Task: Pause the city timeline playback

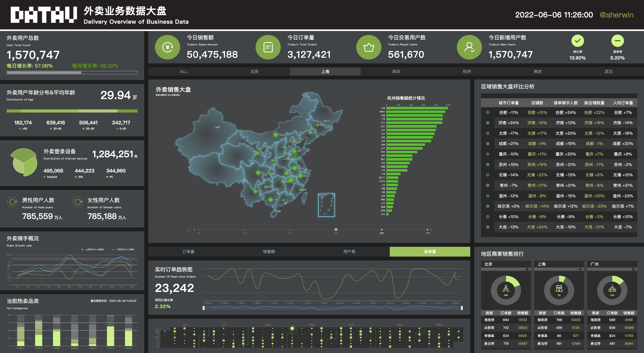Action: (188, 230)
